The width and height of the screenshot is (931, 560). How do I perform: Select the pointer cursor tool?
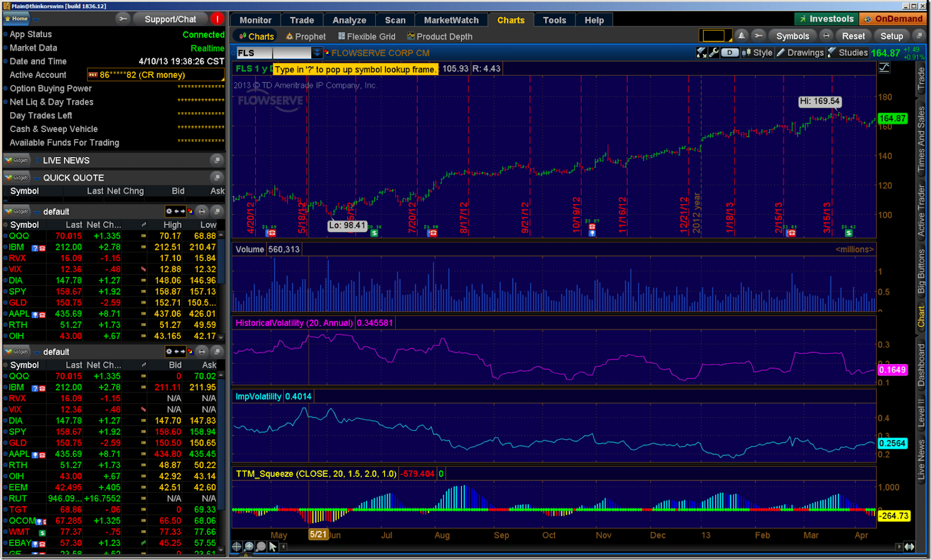[272, 547]
